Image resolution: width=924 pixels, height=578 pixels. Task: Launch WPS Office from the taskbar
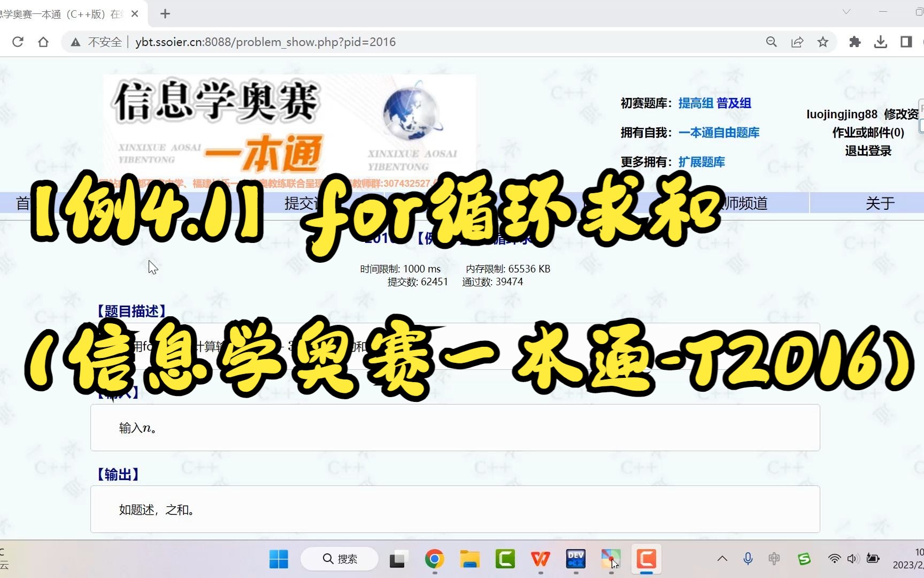pos(540,559)
